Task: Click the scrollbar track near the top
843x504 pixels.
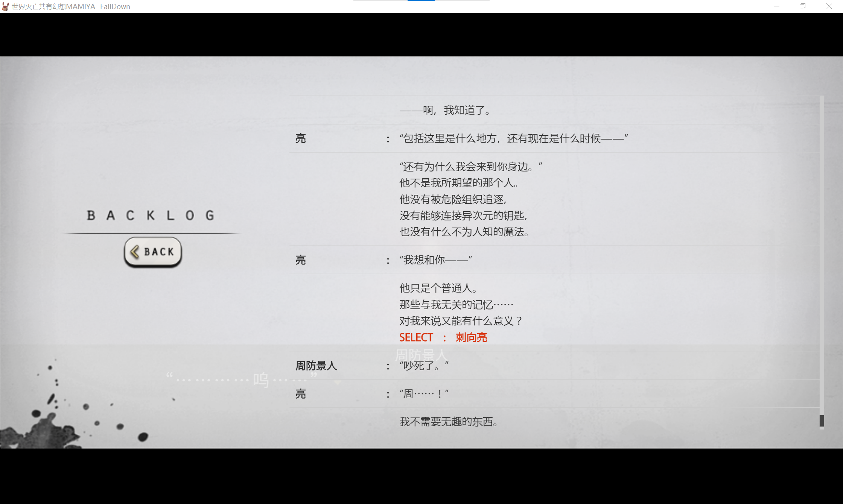Action: [x=822, y=113]
